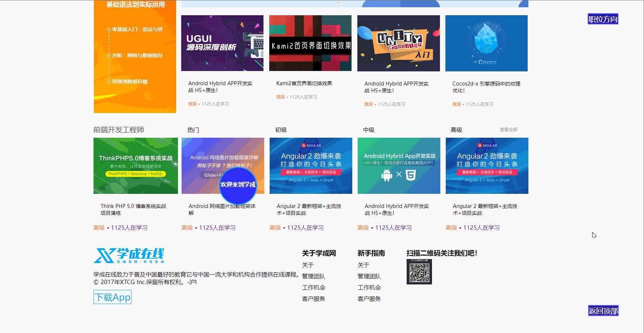Open 关于 under 关于学成网
The width and height of the screenshot is (644, 333).
(x=308, y=265)
